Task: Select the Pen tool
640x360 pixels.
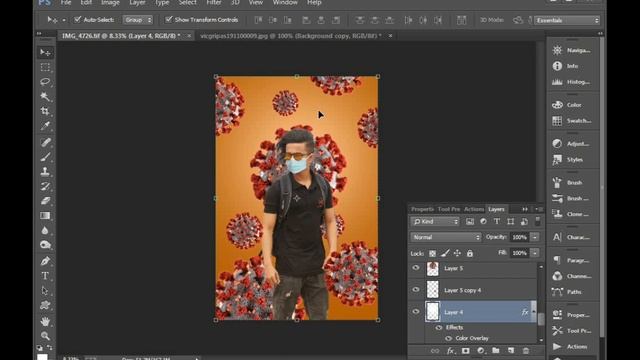Action: pyautogui.click(x=45, y=261)
